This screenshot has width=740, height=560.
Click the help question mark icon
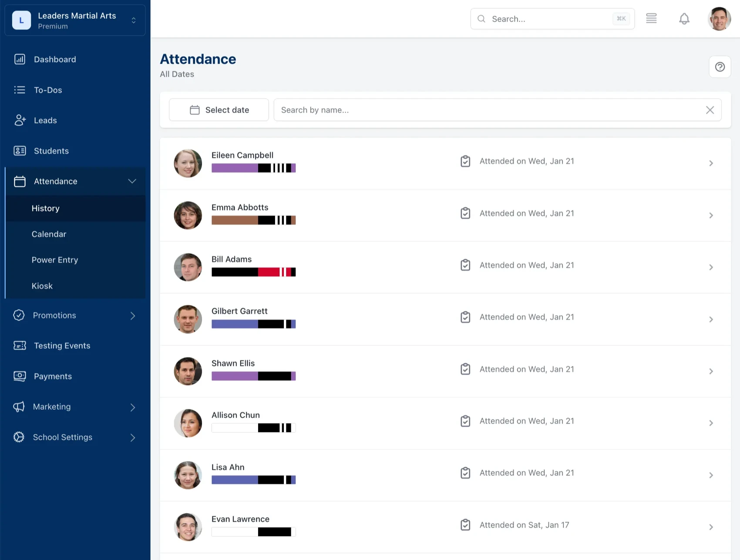[720, 67]
